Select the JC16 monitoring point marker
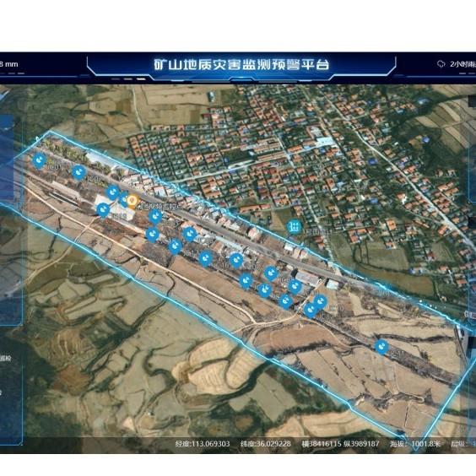This screenshot has width=476, height=476. click(x=206, y=258)
